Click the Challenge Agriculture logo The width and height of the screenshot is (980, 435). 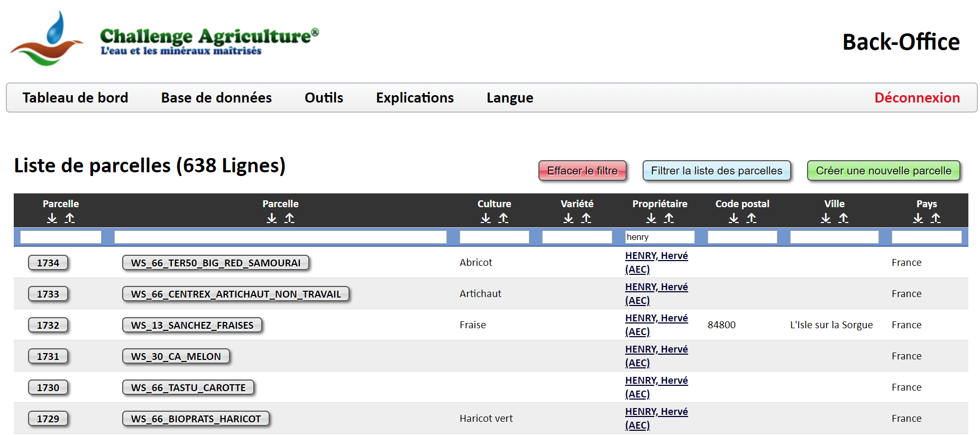[x=164, y=39]
